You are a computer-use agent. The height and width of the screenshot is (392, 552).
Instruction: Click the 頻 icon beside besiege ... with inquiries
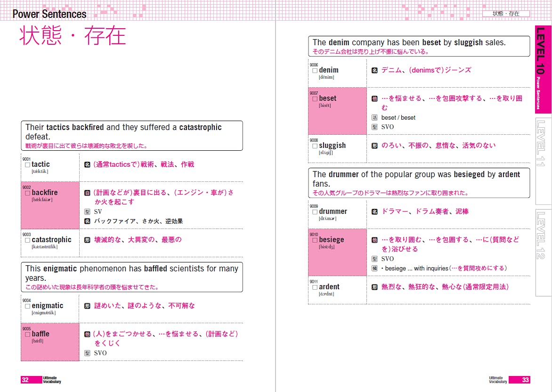click(374, 268)
